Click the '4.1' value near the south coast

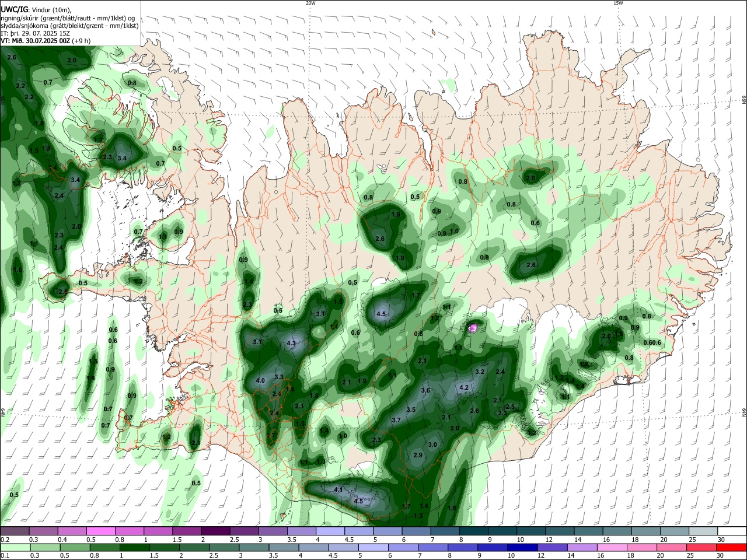point(338,489)
